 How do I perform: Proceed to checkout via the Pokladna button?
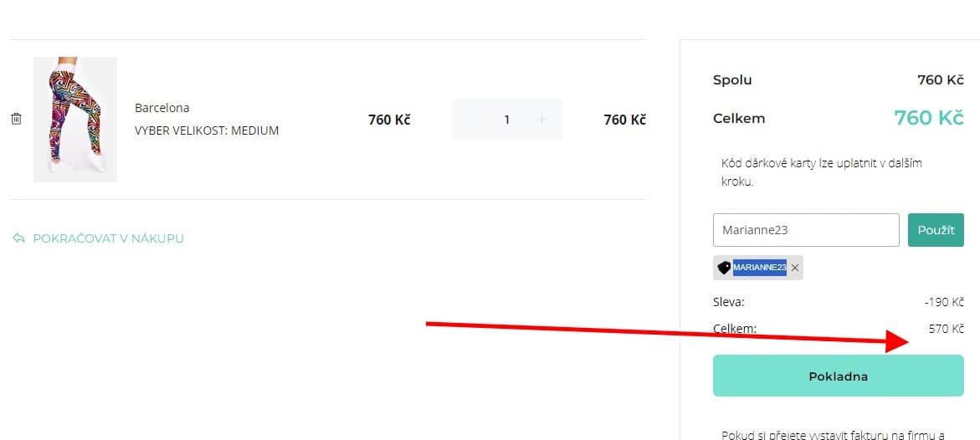[x=838, y=376]
